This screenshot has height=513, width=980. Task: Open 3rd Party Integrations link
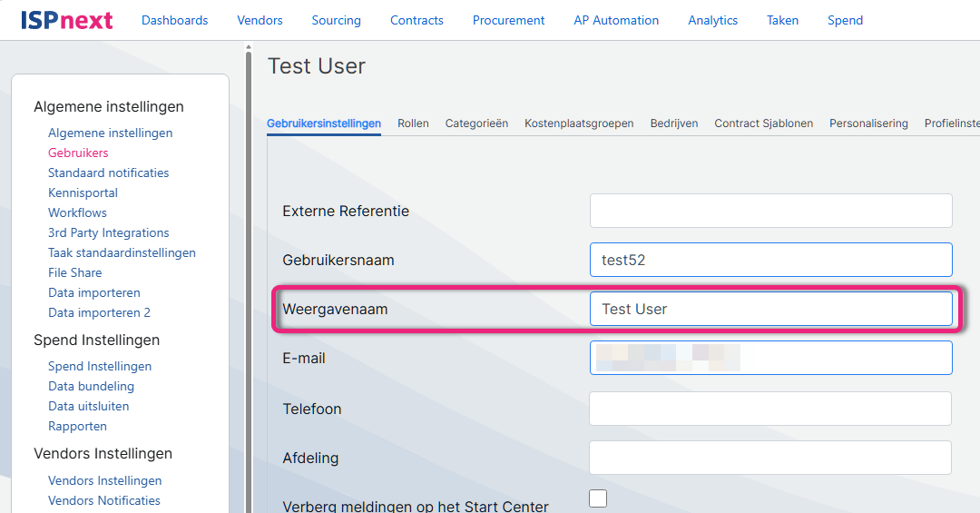click(x=108, y=232)
